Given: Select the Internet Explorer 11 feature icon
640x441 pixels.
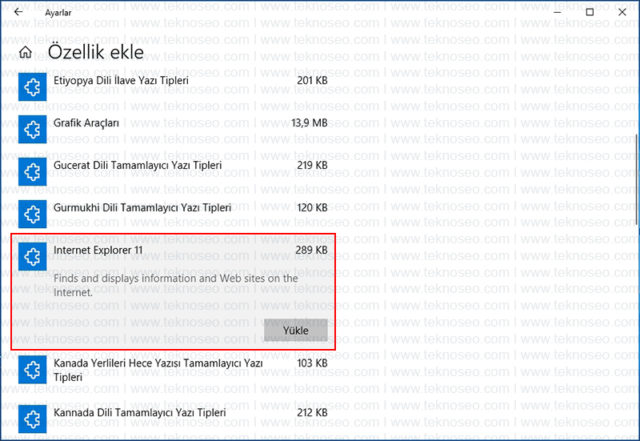Looking at the screenshot, I should [32, 256].
